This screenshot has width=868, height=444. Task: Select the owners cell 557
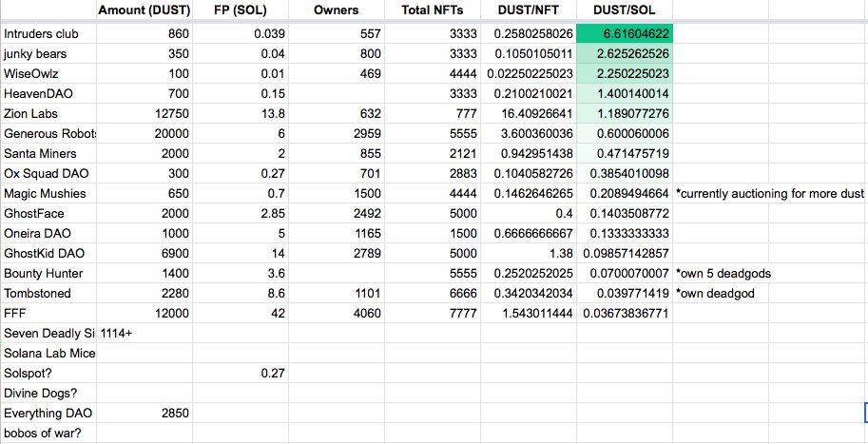(336, 34)
